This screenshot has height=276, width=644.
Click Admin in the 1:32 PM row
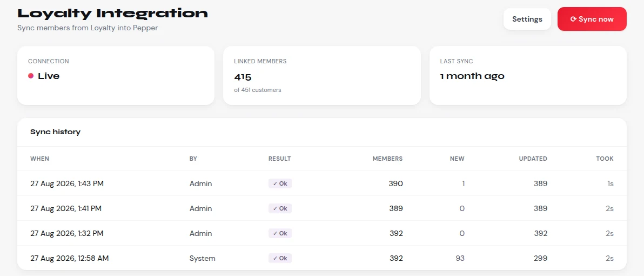[x=201, y=233]
